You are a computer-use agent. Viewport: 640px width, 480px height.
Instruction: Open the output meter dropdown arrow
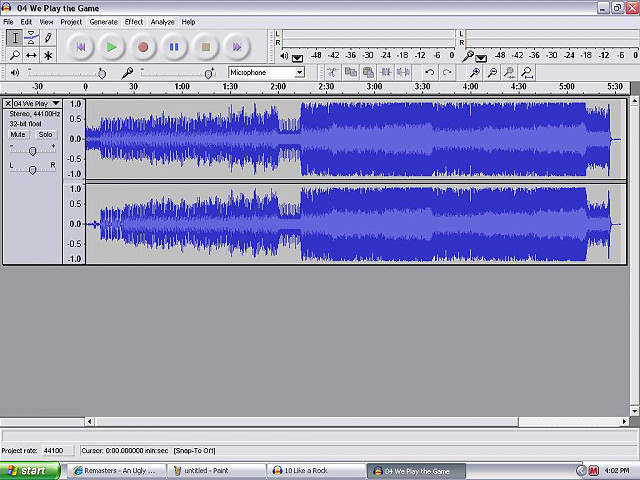298,58
